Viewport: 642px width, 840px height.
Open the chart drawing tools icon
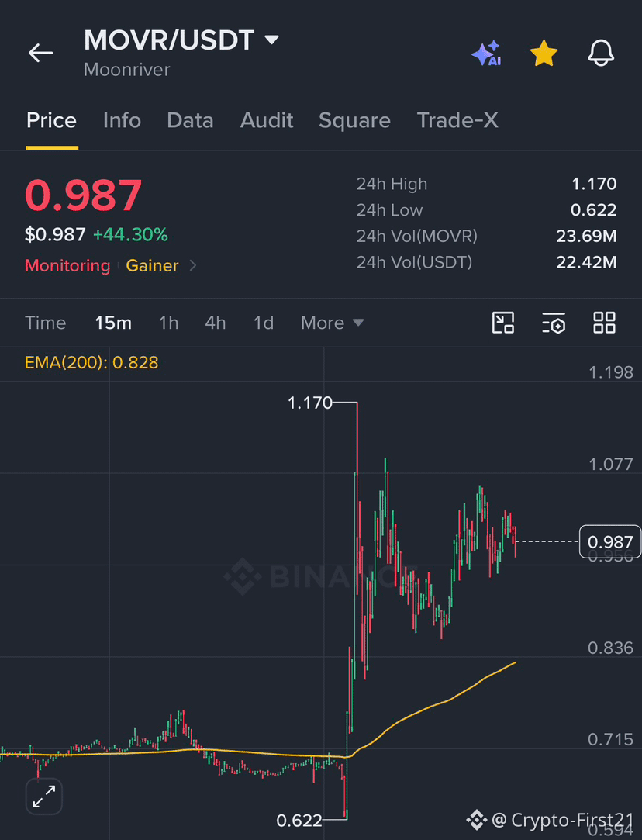point(503,323)
